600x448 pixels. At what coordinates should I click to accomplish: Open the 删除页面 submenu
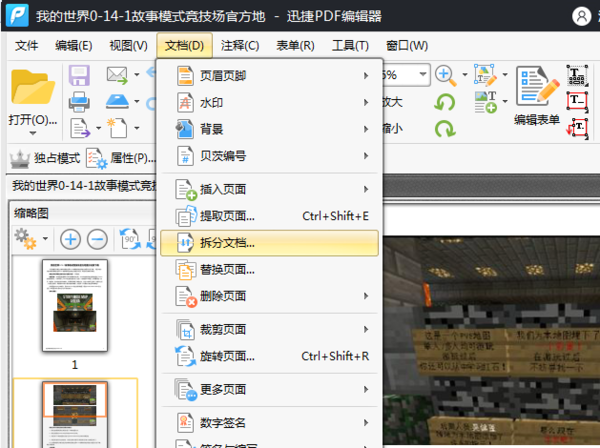(x=269, y=296)
